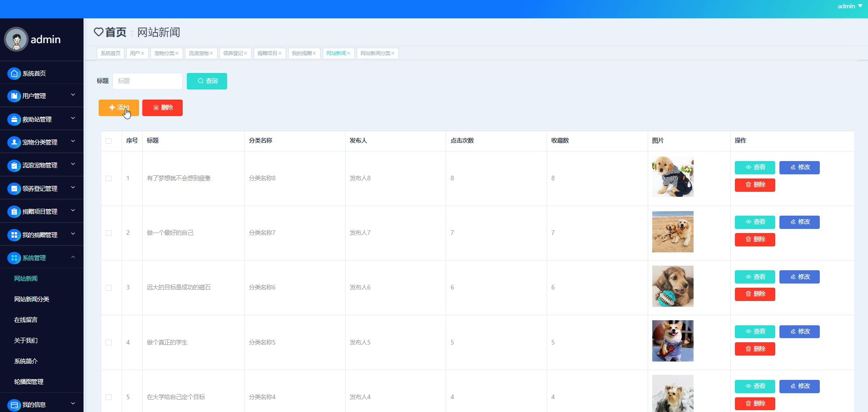Expand the 领养登记管理 menu chevron

pos(73,188)
